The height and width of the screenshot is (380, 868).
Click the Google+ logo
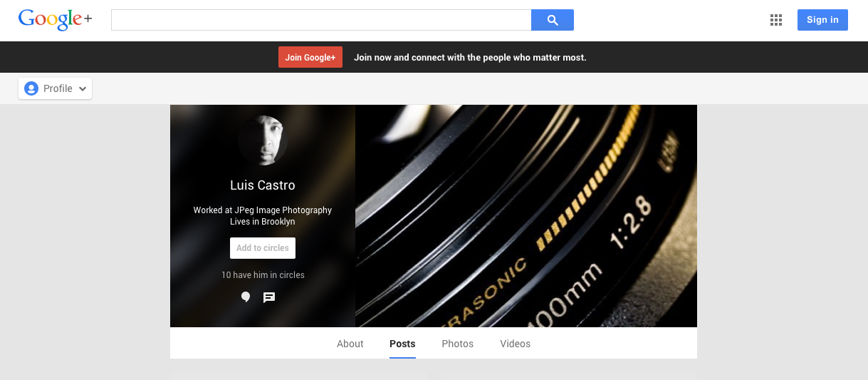tap(55, 20)
